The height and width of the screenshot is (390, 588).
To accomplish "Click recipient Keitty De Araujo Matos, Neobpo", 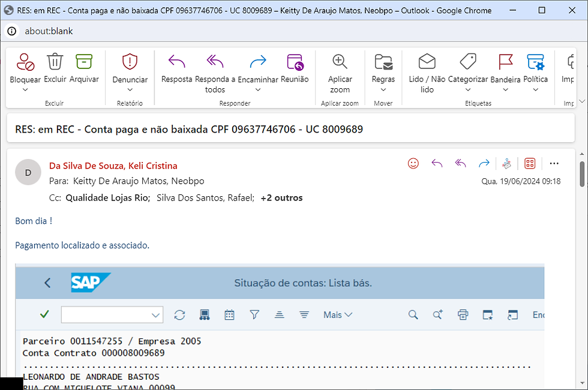I will click(x=139, y=181).
